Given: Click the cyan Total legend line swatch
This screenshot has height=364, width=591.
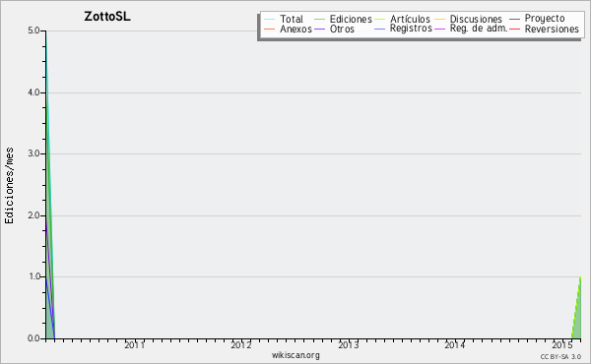Looking at the screenshot, I should coord(270,20).
